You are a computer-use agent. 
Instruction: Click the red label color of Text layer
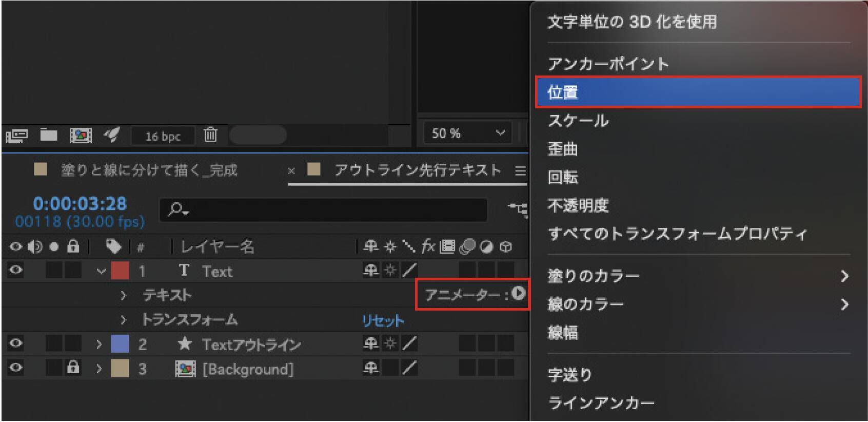pyautogui.click(x=120, y=271)
